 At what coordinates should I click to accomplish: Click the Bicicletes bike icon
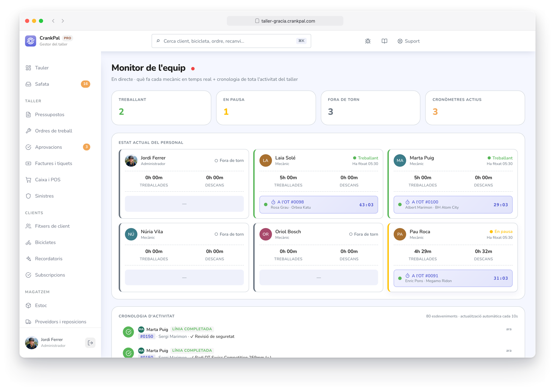pos(28,243)
